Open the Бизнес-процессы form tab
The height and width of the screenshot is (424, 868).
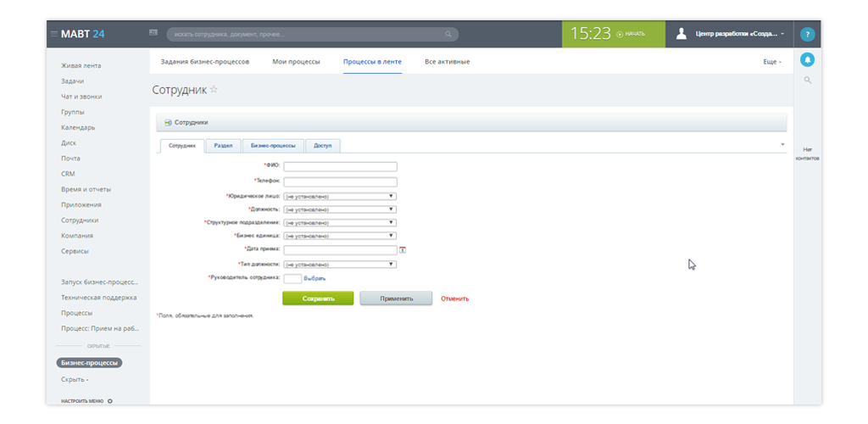pos(274,146)
